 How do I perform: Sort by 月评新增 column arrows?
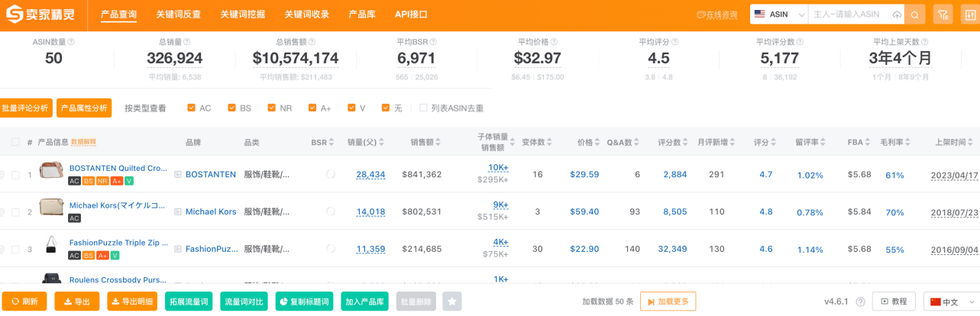click(733, 143)
